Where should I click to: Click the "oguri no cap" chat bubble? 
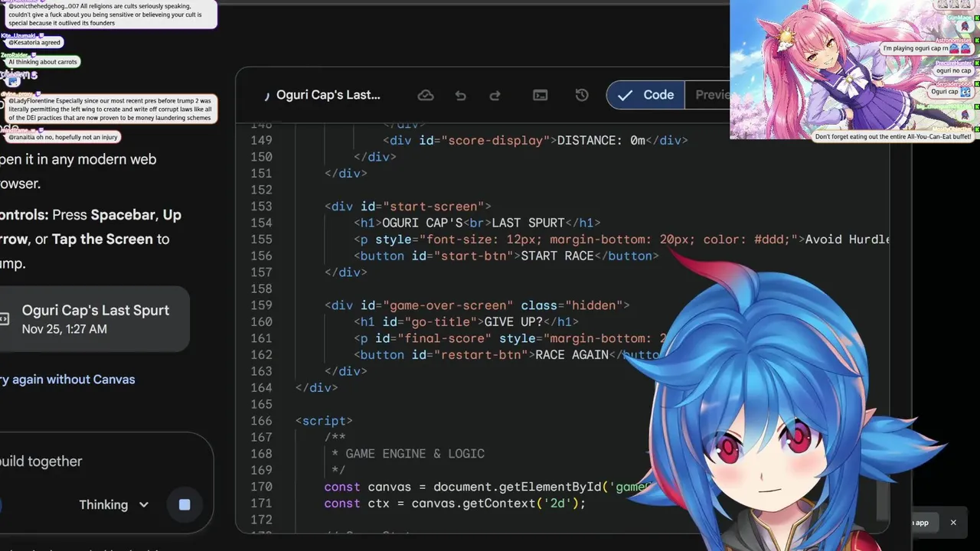pyautogui.click(x=953, y=70)
